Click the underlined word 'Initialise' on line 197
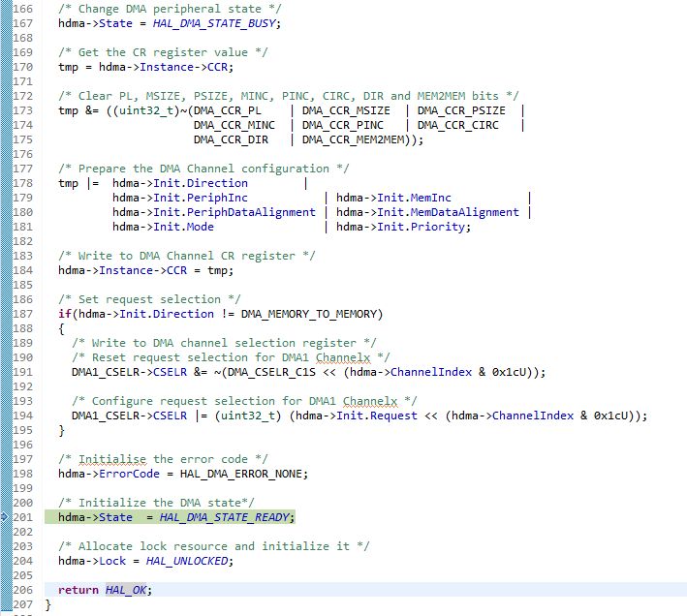Viewport: 687px width, 616px height. point(112,459)
